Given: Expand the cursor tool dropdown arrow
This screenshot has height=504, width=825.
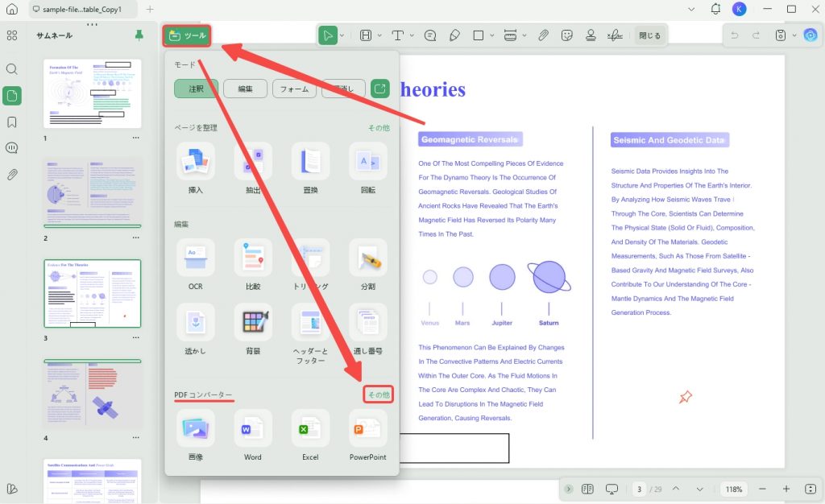Looking at the screenshot, I should 342,35.
